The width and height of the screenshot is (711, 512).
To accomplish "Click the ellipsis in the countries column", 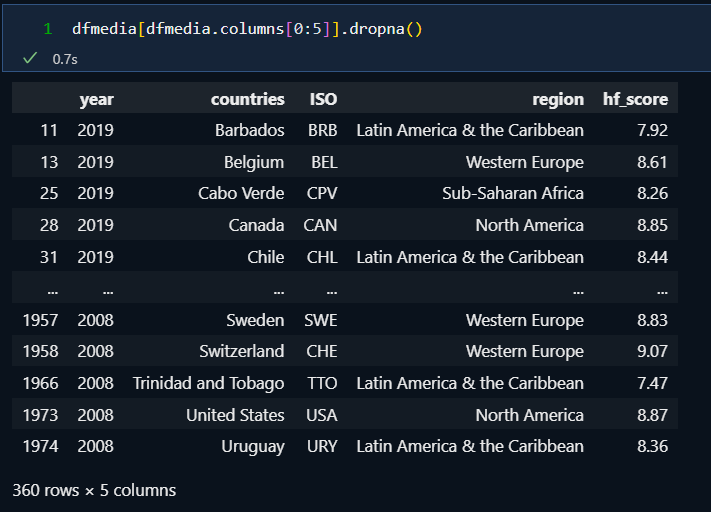I will click(277, 289).
